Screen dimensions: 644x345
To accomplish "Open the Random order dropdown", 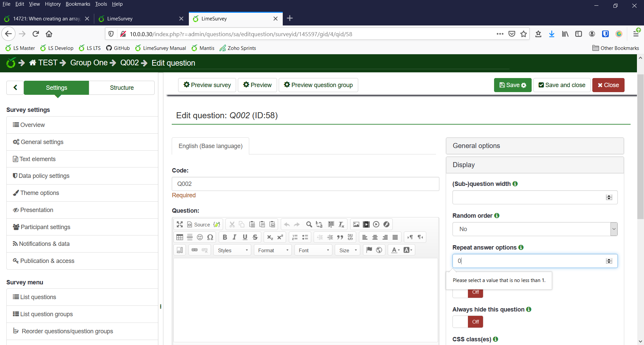I will (535, 229).
